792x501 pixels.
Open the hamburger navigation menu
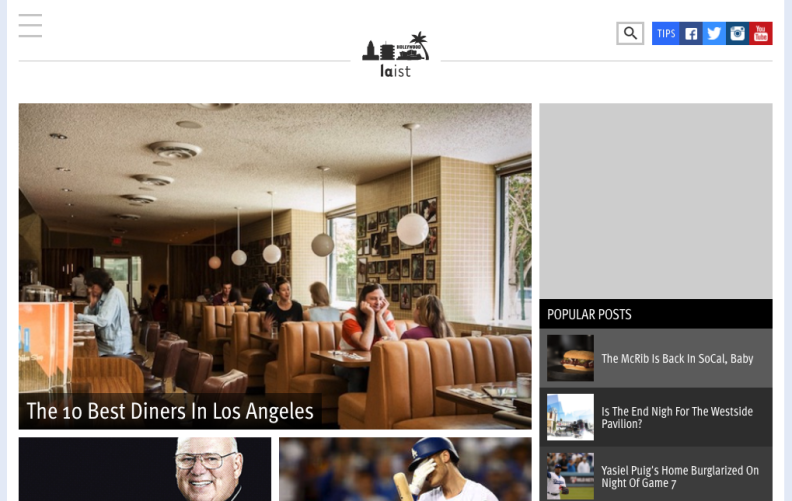[x=30, y=26]
